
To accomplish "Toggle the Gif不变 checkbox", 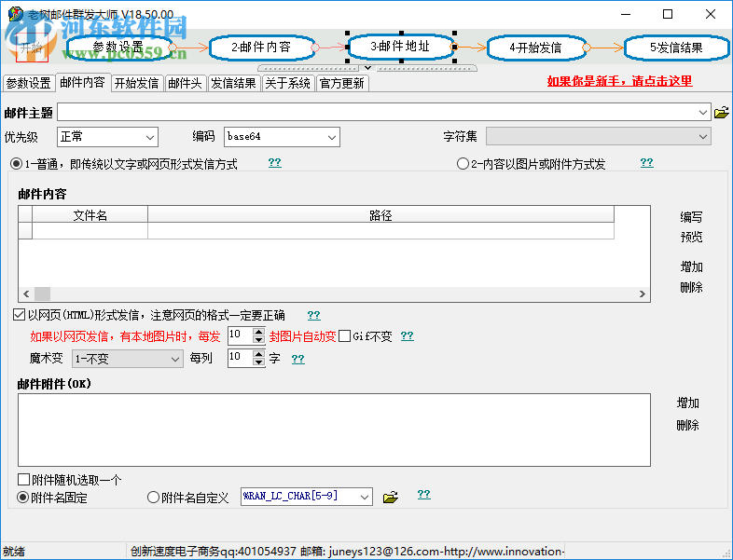I will 344,336.
